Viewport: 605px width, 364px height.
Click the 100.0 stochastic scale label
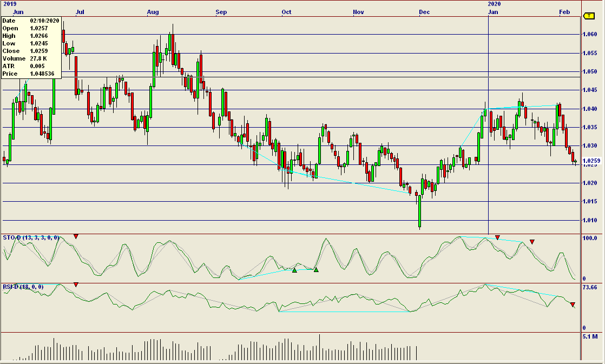click(x=589, y=239)
